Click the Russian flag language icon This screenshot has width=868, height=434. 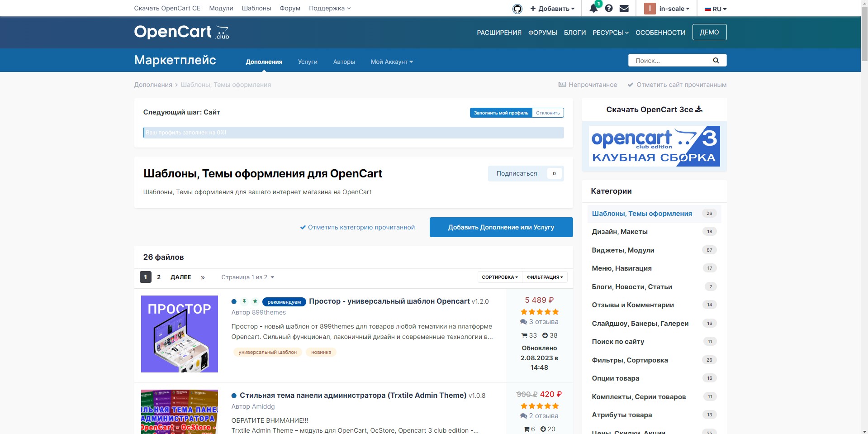coord(708,9)
